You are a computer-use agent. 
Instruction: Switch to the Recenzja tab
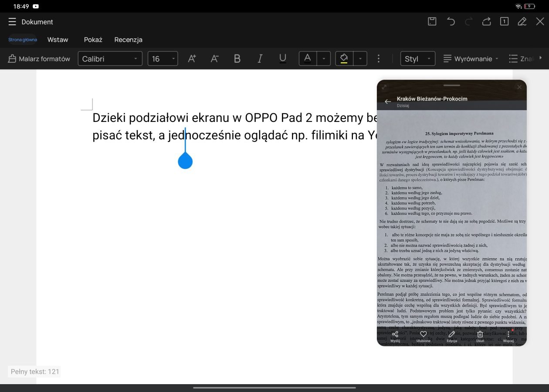pos(129,40)
